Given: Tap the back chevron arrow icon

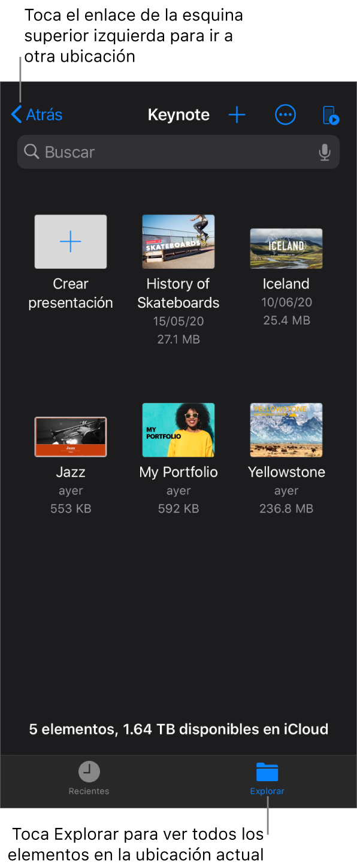Looking at the screenshot, I should pos(16,114).
